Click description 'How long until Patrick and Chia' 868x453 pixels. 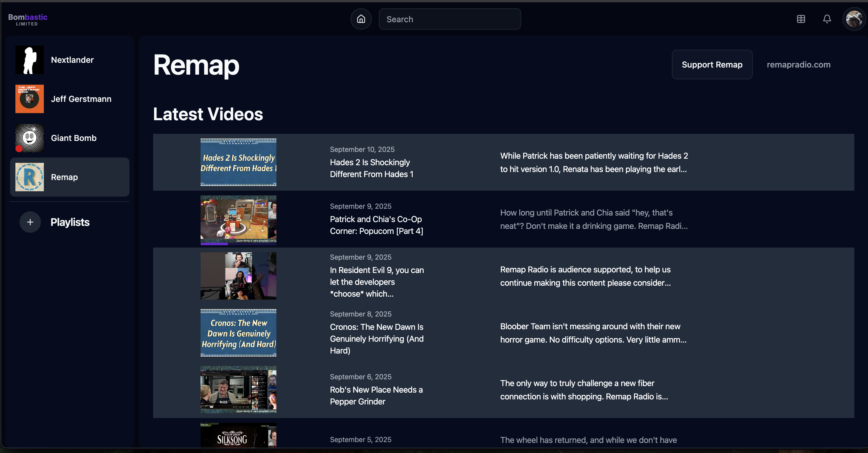click(594, 219)
